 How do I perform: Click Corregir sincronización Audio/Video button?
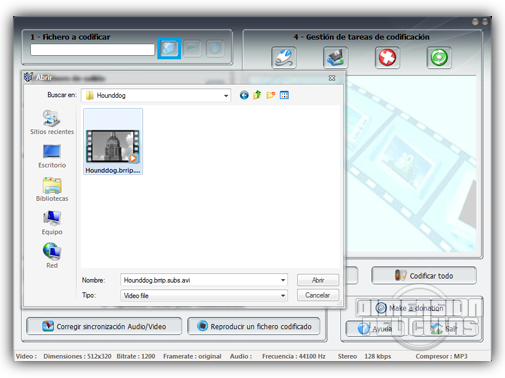coord(104,326)
